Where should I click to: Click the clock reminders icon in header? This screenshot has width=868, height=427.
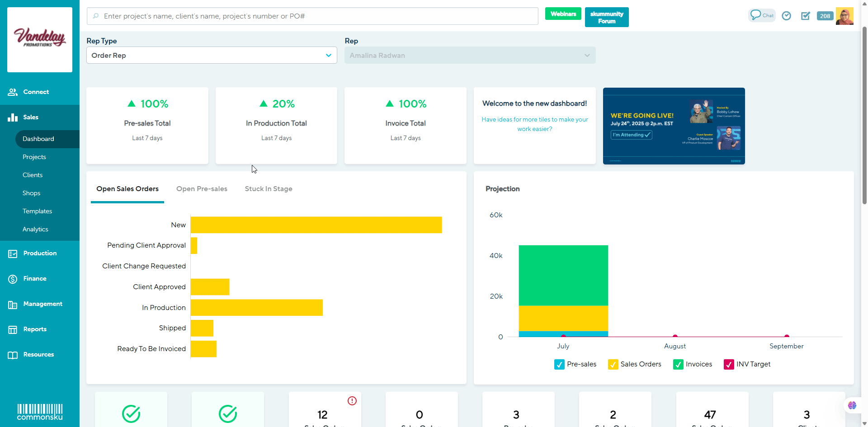tap(787, 16)
